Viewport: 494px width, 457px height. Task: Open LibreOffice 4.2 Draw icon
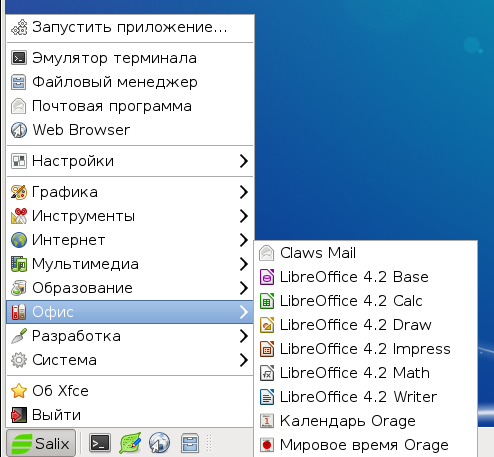267,325
